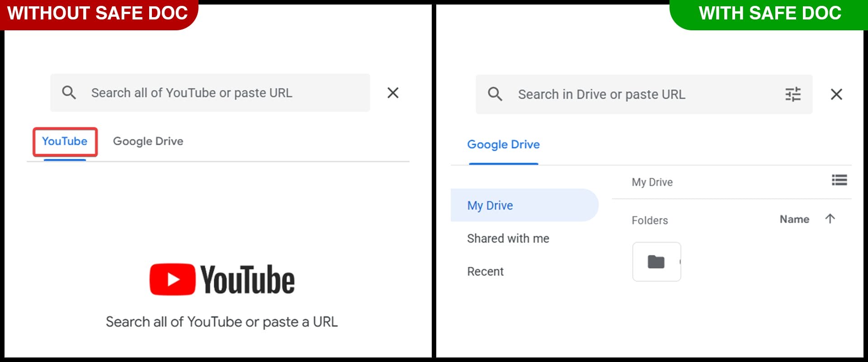View Recent files in Drive
This screenshot has width=868, height=362.
click(x=485, y=271)
